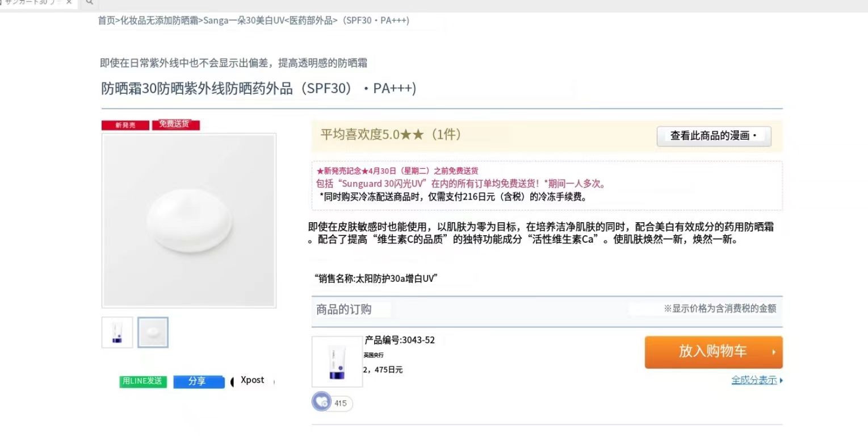Click the blue 分享 button
868x445 pixels.
click(x=198, y=381)
